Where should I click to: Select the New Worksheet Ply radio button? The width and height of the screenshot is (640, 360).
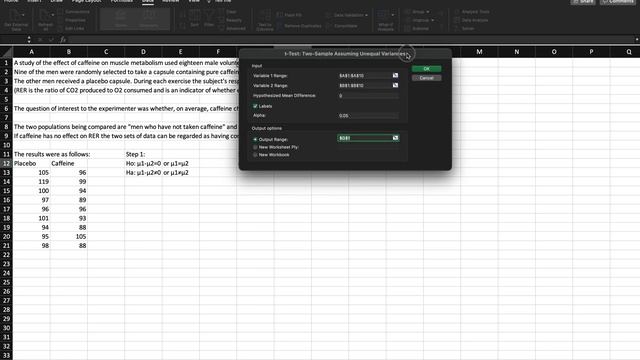click(255, 147)
